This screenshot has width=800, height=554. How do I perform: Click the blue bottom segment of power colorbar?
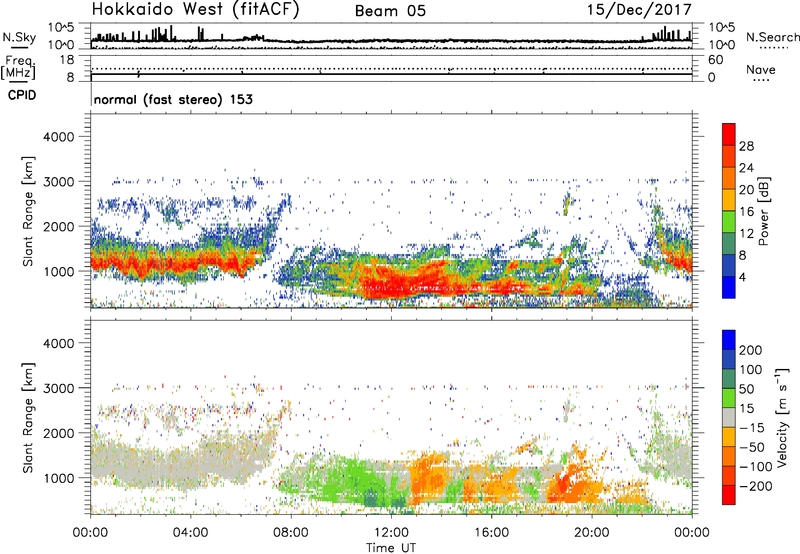(x=729, y=287)
